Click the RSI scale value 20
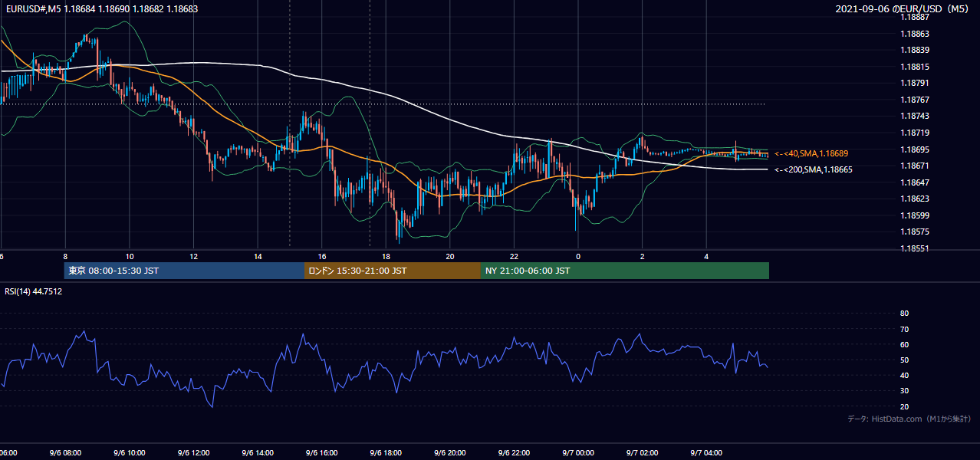The width and height of the screenshot is (980, 460). point(904,406)
